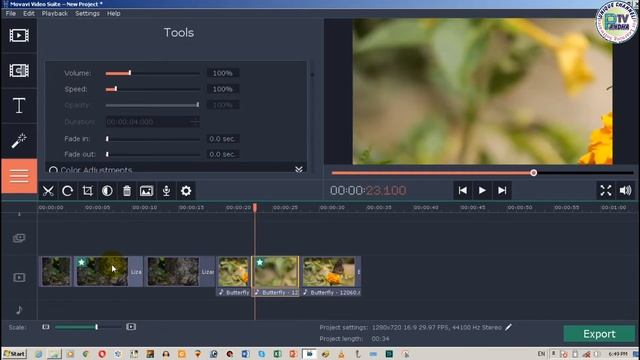Split clip with the scissors tool

[48, 191]
